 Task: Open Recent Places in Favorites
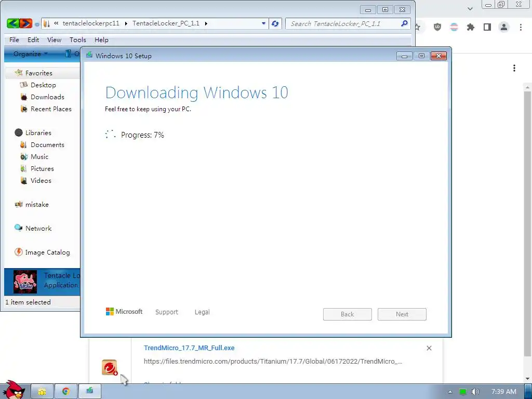pos(51,109)
